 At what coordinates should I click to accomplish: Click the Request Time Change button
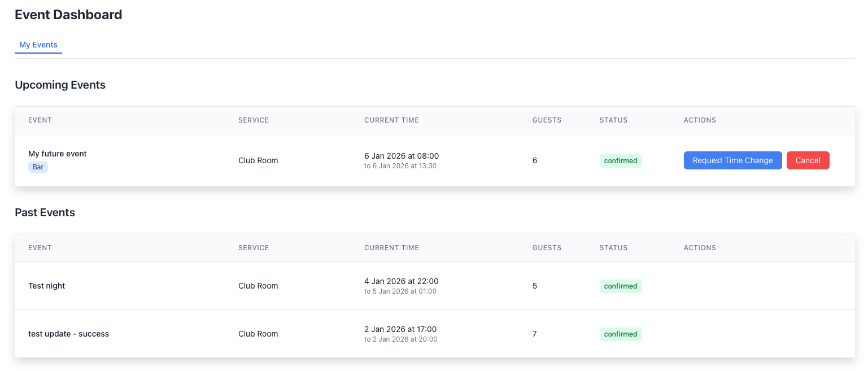click(x=732, y=160)
